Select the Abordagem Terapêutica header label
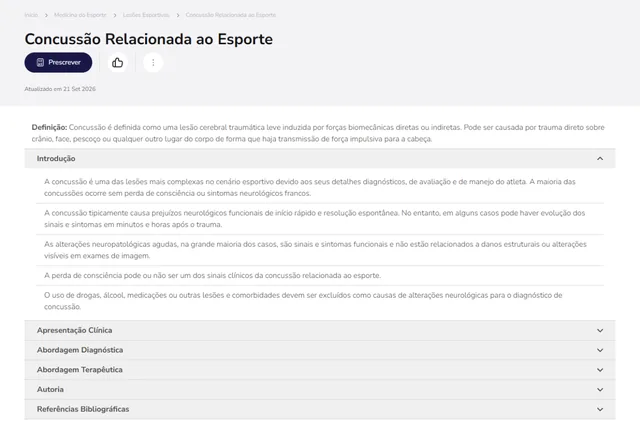Image resolution: width=640 pixels, height=433 pixels. click(x=80, y=369)
